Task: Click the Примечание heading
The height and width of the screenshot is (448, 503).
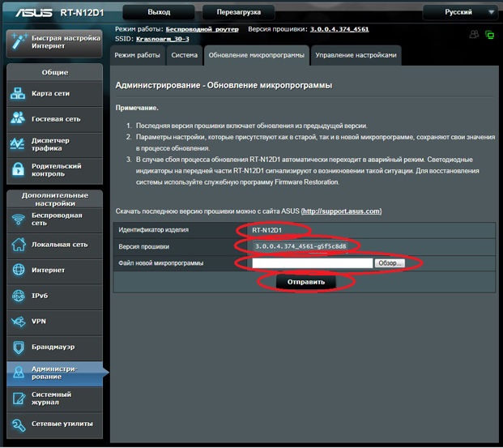Action: (x=137, y=108)
